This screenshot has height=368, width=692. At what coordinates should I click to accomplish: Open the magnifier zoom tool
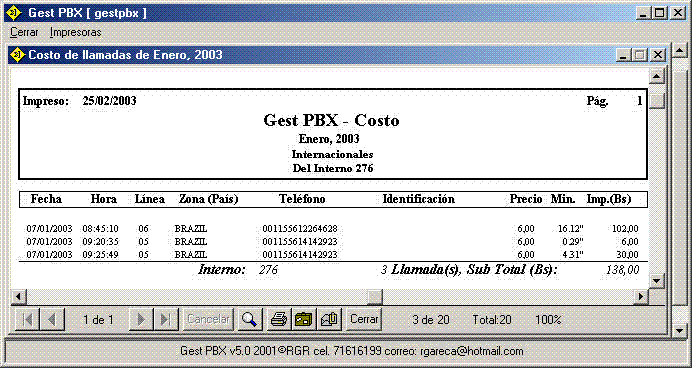coord(250,319)
